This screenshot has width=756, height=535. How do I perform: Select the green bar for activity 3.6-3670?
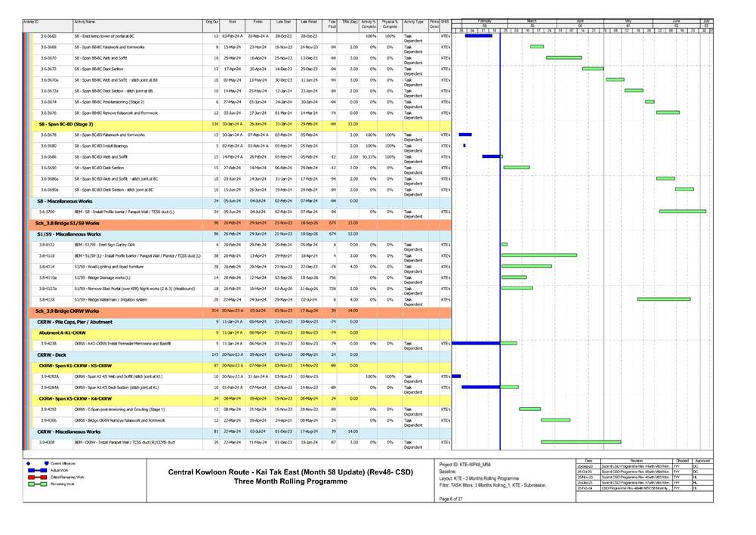click(563, 57)
